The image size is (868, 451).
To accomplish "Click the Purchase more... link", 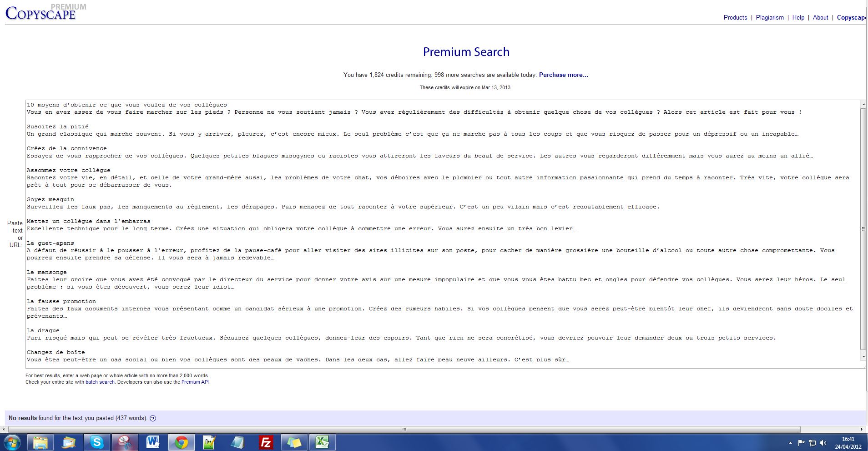I will point(563,75).
